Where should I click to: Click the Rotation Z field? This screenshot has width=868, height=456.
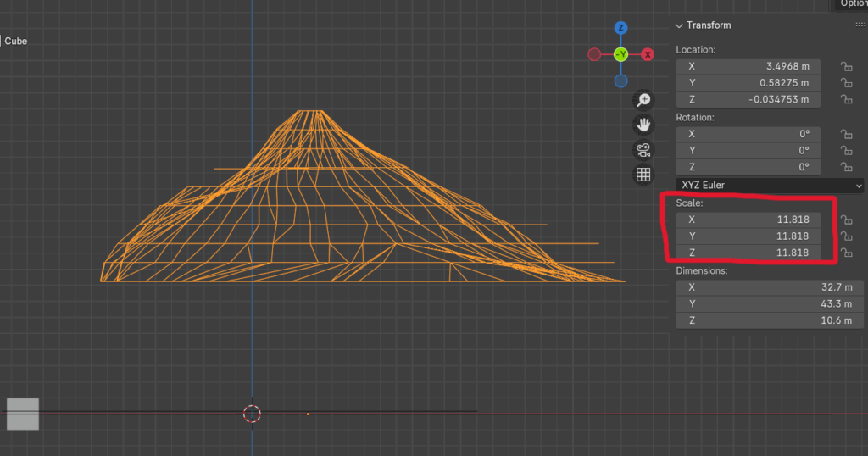748,168
